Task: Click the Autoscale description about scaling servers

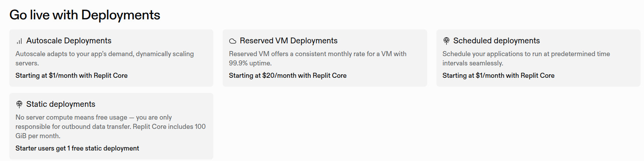Action: coord(104,58)
